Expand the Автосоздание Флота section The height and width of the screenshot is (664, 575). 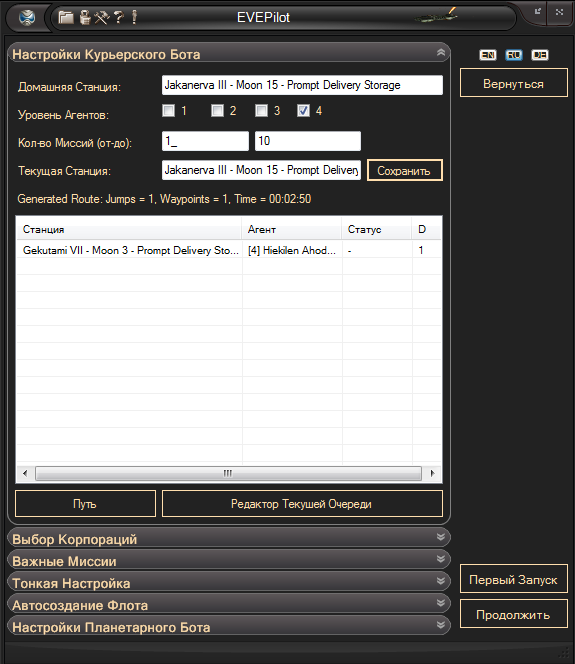point(441,603)
